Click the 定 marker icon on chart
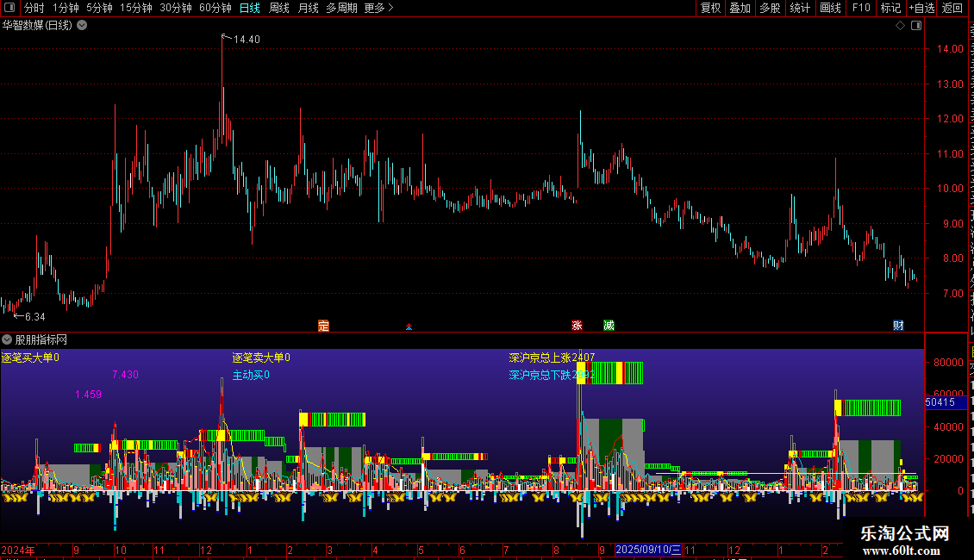The height and width of the screenshot is (560, 974). (323, 326)
